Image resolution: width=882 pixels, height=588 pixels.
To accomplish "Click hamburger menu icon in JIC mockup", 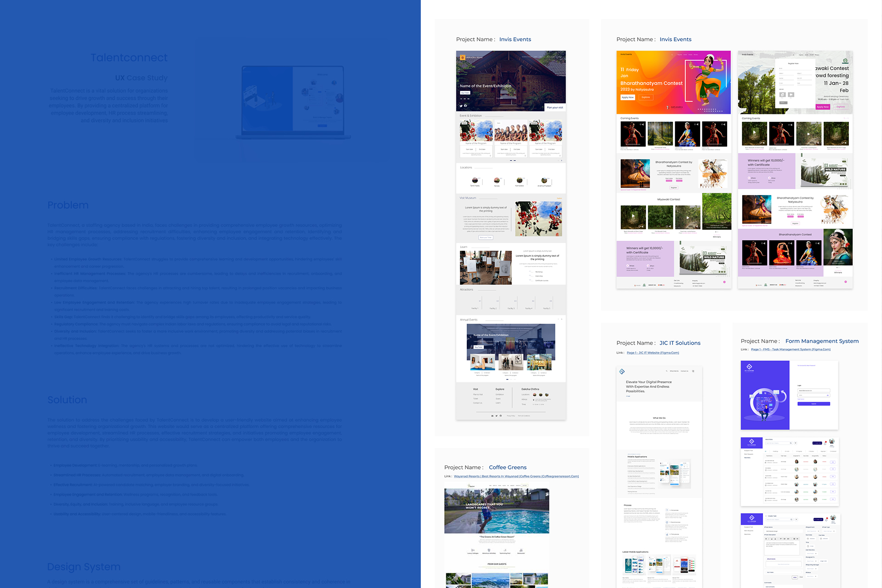I will pyautogui.click(x=693, y=371).
